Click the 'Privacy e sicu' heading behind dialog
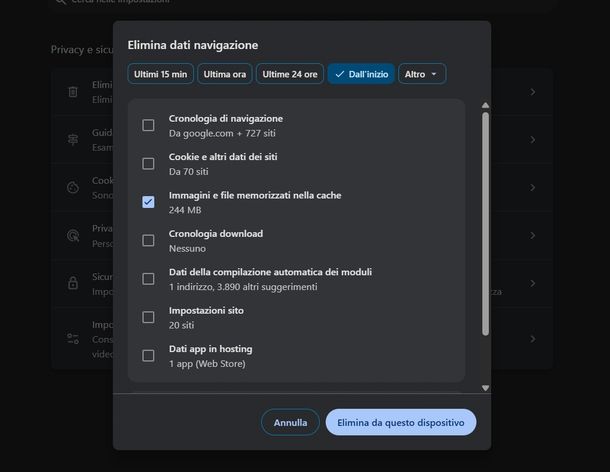This screenshot has width=610, height=472. (82, 50)
